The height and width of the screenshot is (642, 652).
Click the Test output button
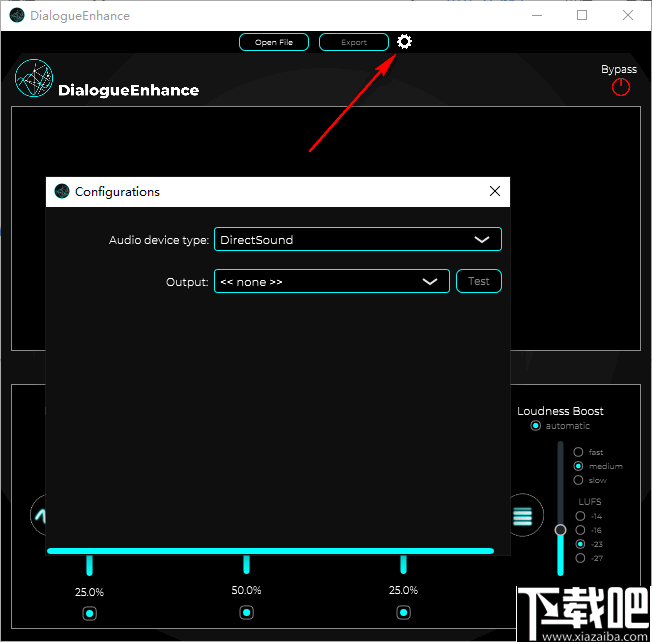tap(479, 281)
